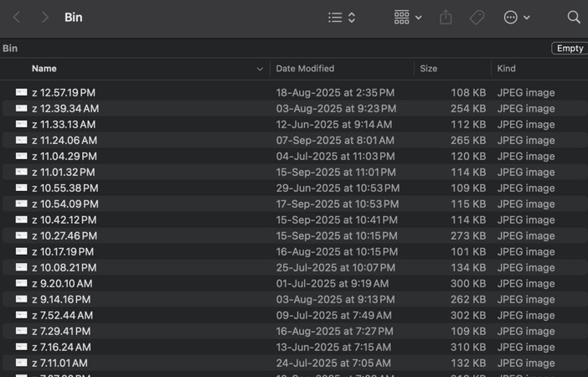Open the More actions ellipsis menu
588x377 pixels.
[x=516, y=18]
